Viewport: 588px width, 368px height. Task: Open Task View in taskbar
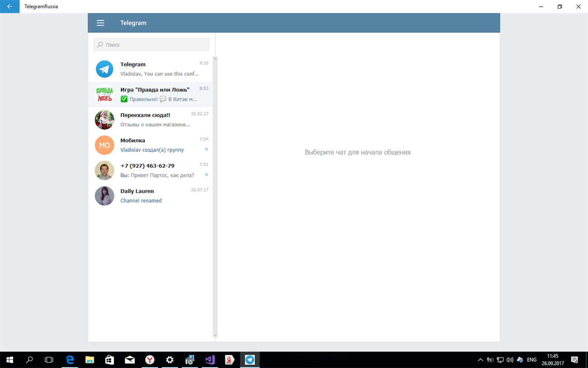click(49, 360)
